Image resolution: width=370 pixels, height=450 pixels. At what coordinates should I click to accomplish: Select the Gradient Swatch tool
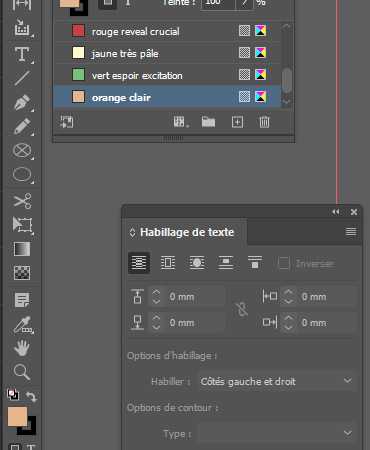[22, 249]
